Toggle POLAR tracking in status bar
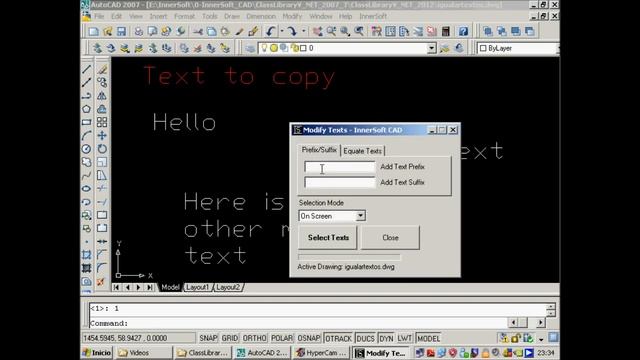This screenshot has height=360, width=640. pos(282,338)
